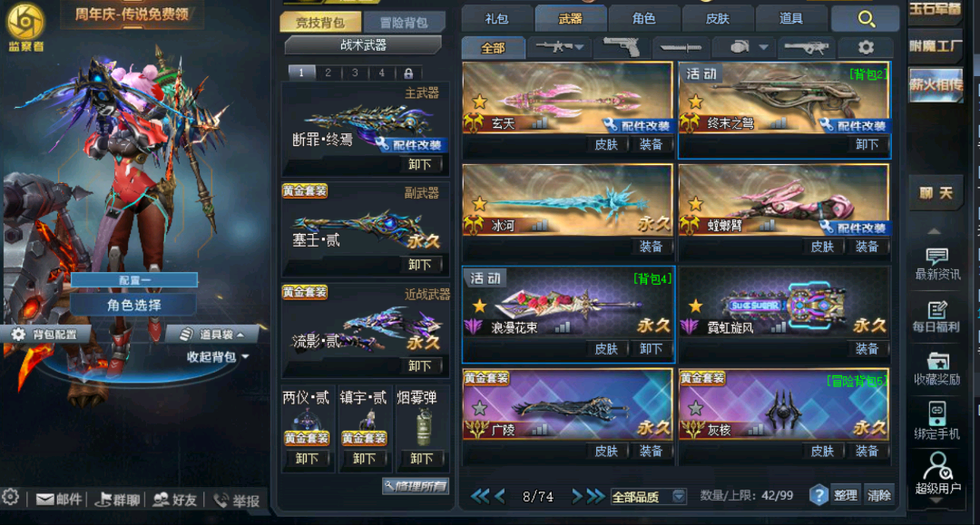980x525 pixels.
Task: Click 角色选择 character select button
Action: click(x=133, y=306)
